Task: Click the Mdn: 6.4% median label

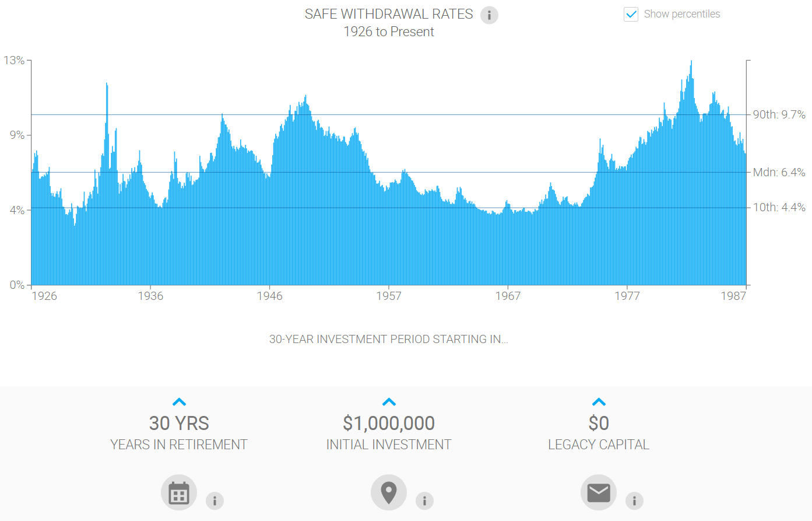Action: click(779, 172)
